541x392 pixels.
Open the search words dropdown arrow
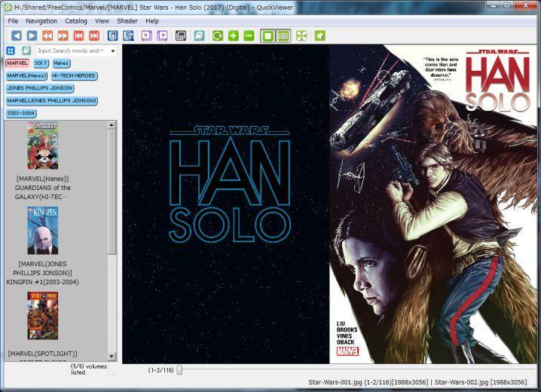pyautogui.click(x=113, y=51)
